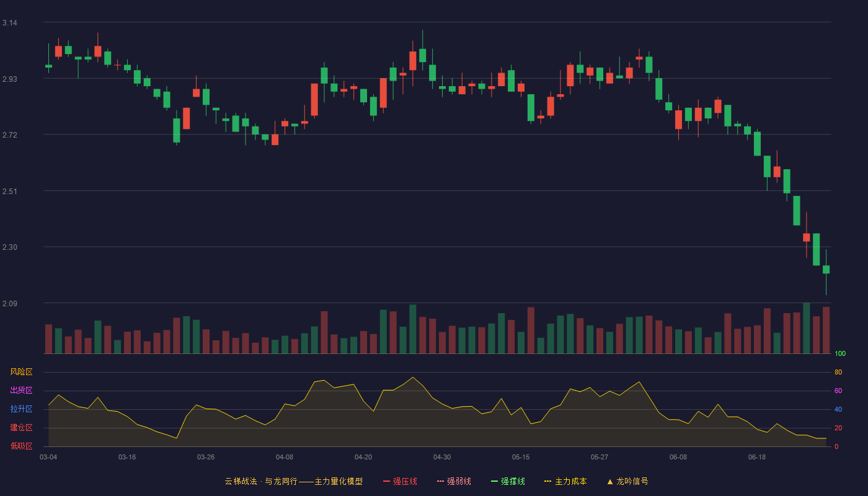The height and width of the screenshot is (496, 868).
Task: Click the red 0 indicator scale value
Action: pos(836,446)
